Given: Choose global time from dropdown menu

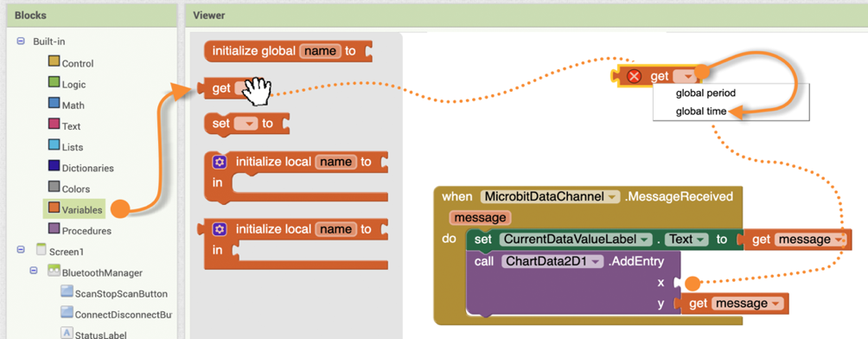Looking at the screenshot, I should [x=701, y=112].
